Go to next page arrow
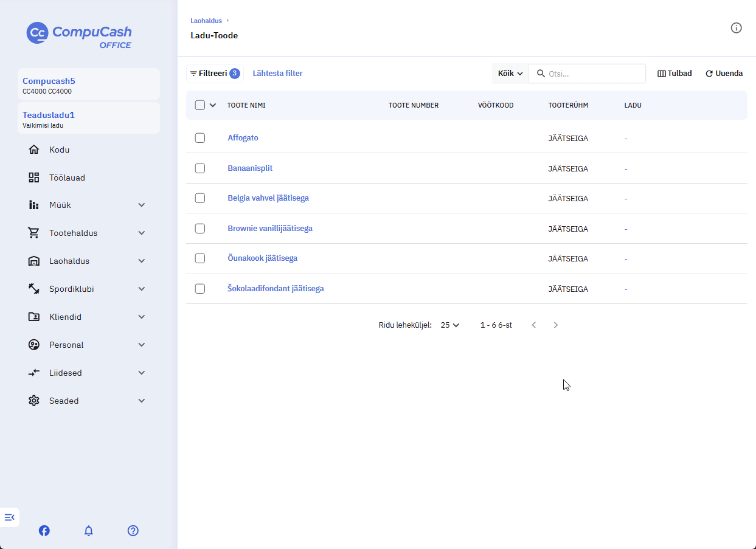Viewport: 756px width, 549px height. pos(555,325)
